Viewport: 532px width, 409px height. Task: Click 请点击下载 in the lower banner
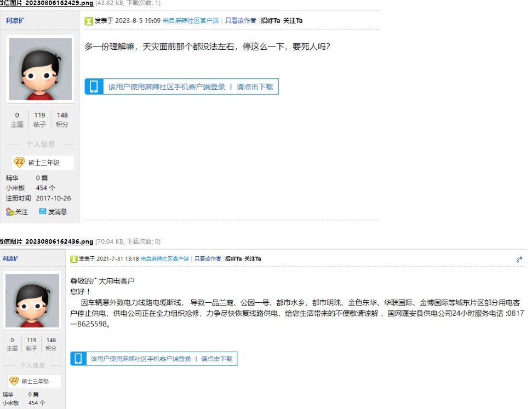click(216, 359)
